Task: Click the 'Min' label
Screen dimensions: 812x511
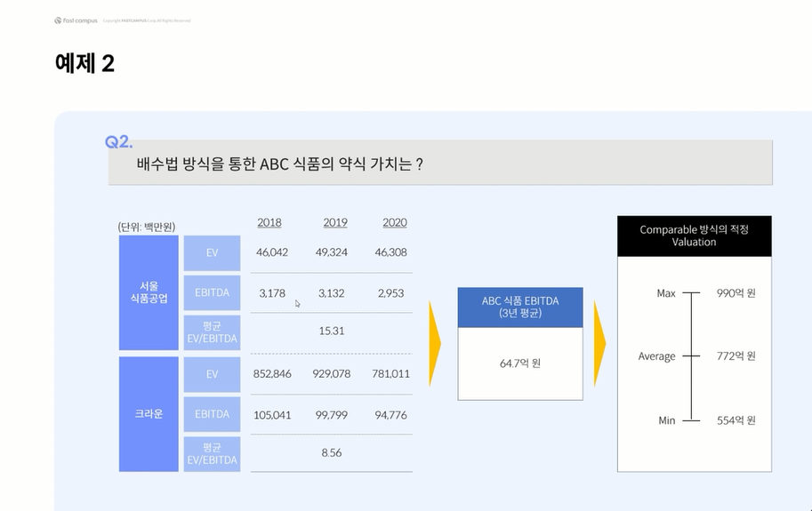Action: [x=666, y=420]
